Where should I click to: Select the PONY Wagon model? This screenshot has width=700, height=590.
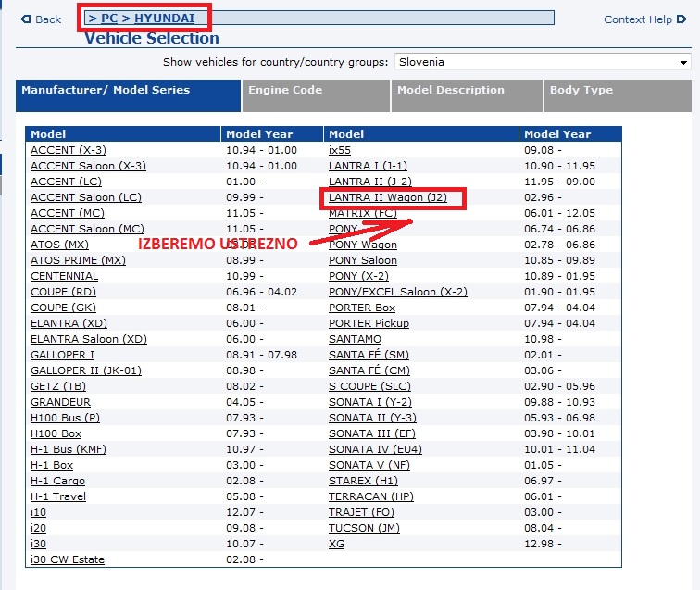click(x=363, y=245)
